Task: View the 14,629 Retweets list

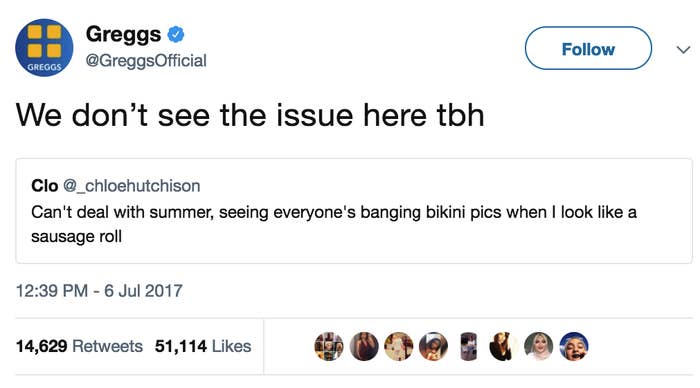Action: coord(79,346)
